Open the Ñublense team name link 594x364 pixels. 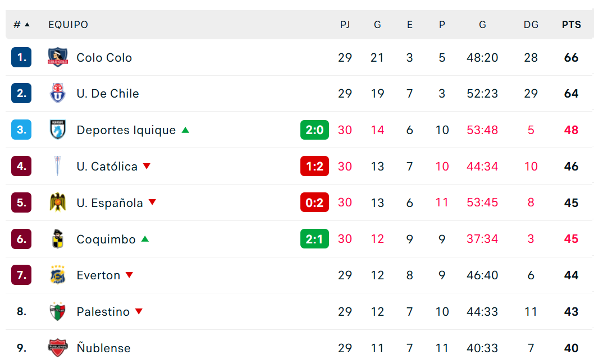[x=103, y=347]
